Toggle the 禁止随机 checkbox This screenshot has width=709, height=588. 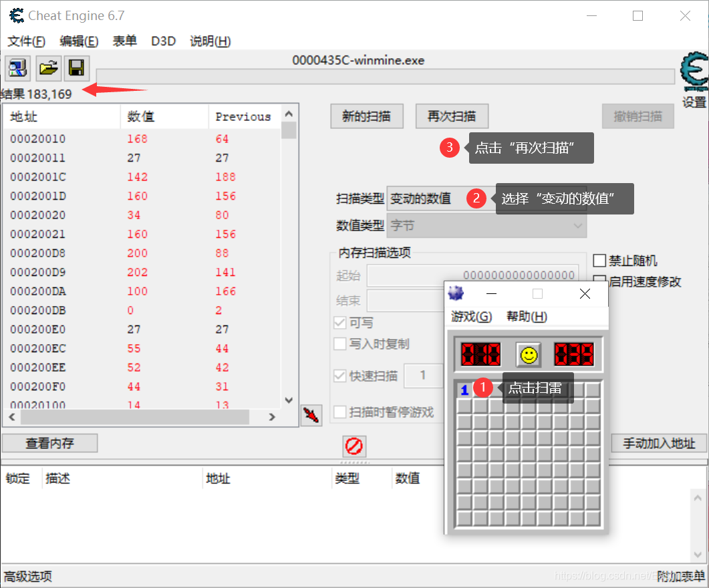[x=599, y=261]
